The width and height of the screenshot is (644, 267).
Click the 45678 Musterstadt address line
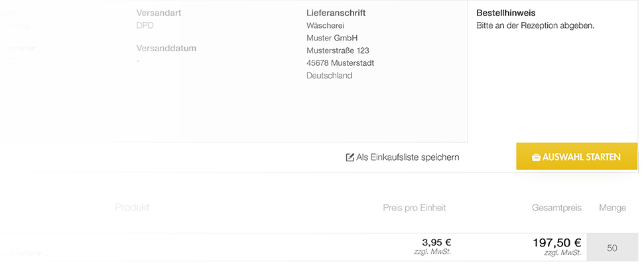[x=340, y=63]
